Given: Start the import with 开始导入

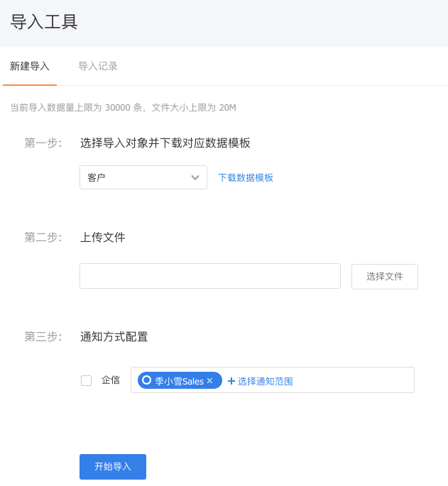Looking at the screenshot, I should [x=113, y=467].
